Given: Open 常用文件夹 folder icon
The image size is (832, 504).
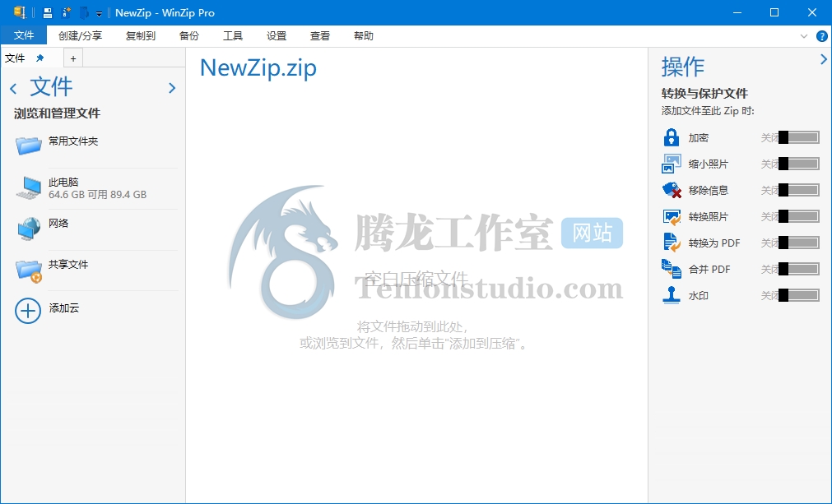Looking at the screenshot, I should tap(29, 144).
